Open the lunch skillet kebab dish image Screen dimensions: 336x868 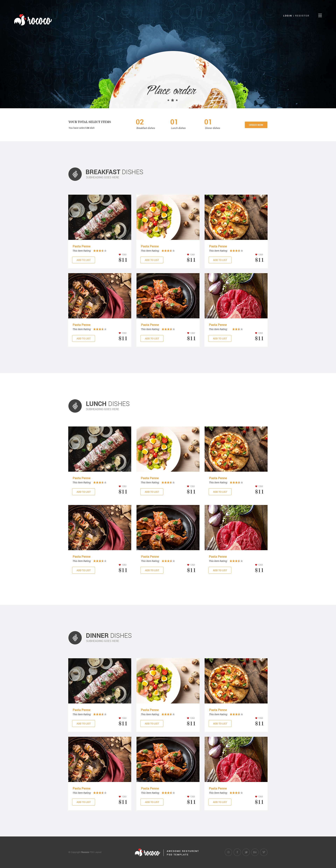click(100, 527)
